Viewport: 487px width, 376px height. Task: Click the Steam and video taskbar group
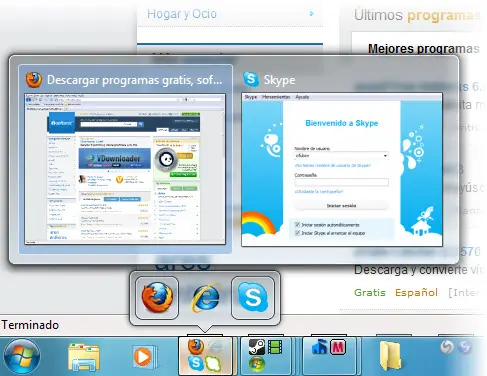tap(265, 356)
